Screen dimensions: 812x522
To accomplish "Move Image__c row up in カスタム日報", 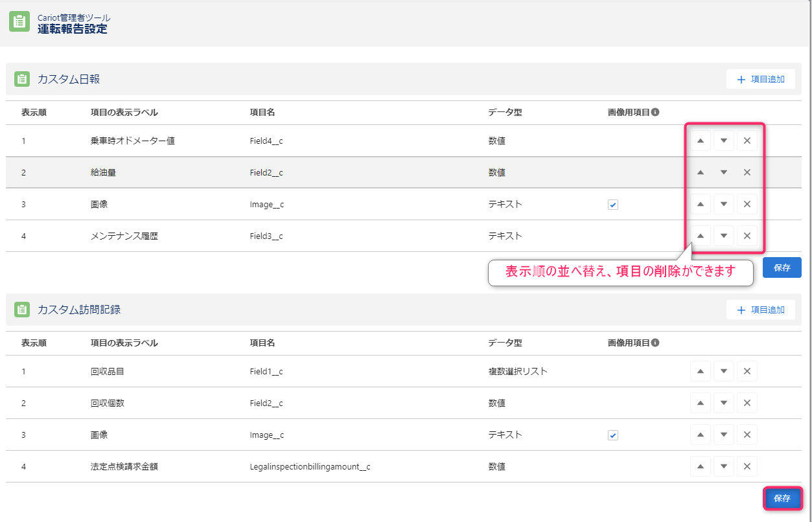I will click(x=700, y=204).
